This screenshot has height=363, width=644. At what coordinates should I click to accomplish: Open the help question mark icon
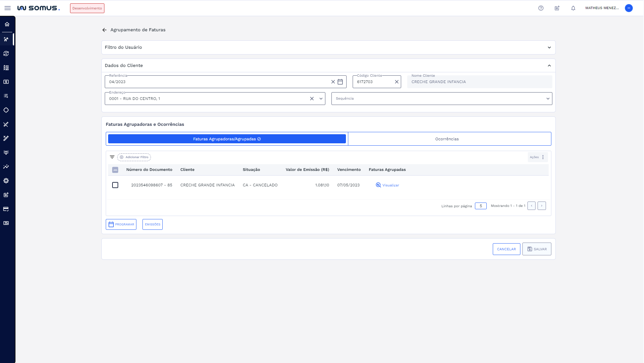coord(541,8)
